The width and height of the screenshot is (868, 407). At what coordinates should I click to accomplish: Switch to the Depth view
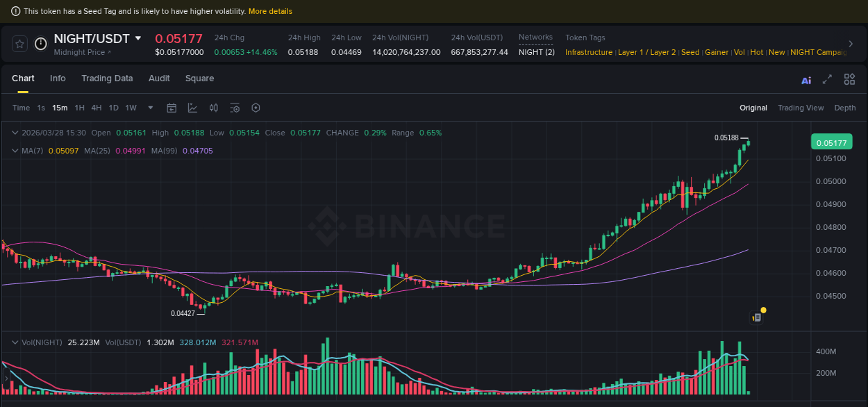coord(845,108)
